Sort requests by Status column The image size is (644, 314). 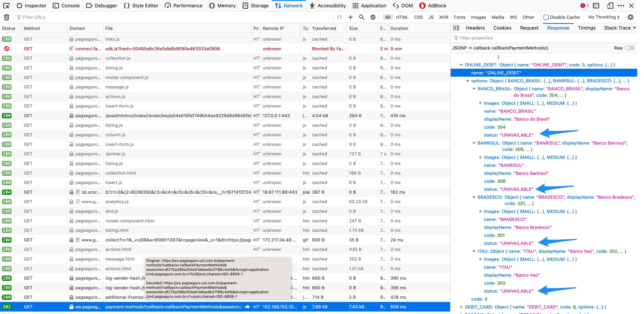(x=11, y=28)
